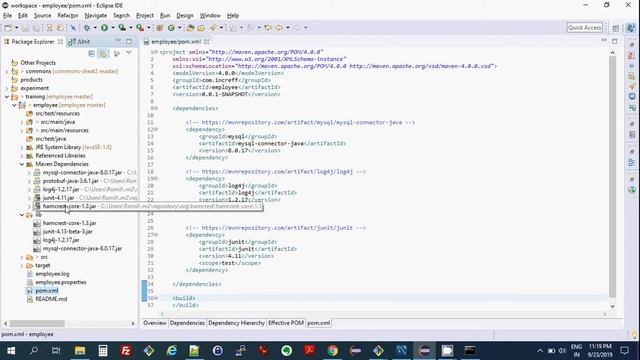Image resolution: width=640 pixels, height=360 pixels.
Task: Collapse the project element fold marker in editor
Action: tap(156, 52)
